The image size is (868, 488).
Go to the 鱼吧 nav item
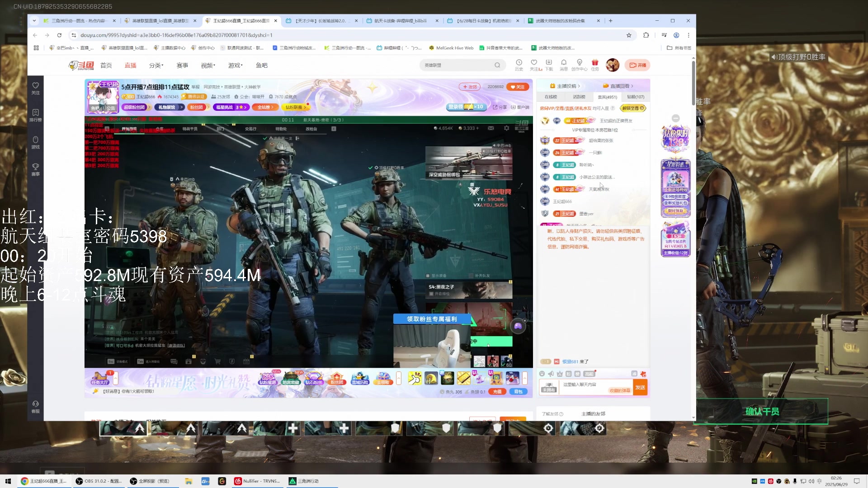pyautogui.click(x=262, y=65)
